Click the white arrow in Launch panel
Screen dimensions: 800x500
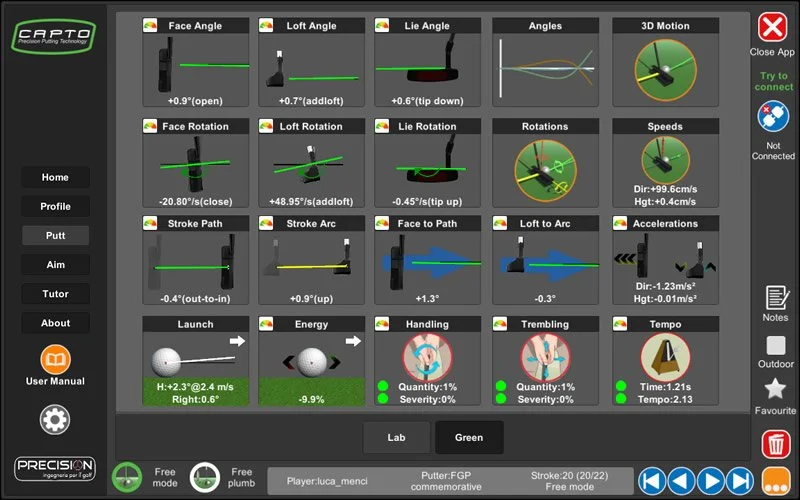[237, 341]
